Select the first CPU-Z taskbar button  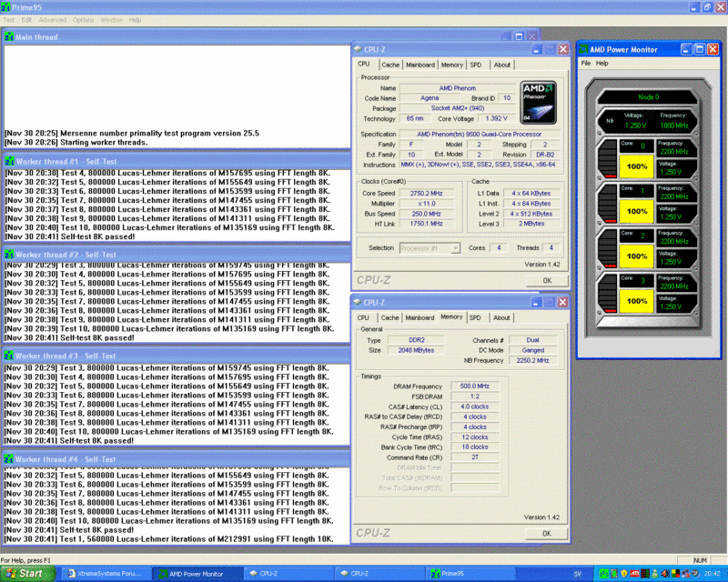click(288, 574)
